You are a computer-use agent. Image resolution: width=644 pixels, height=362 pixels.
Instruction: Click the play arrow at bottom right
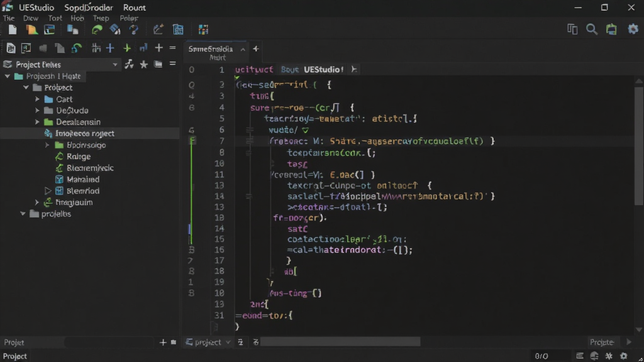coord(628,342)
